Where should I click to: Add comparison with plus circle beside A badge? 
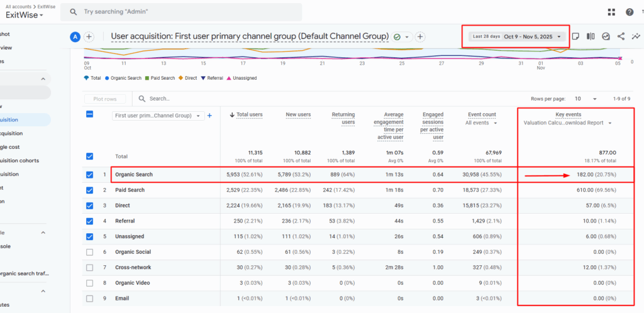tap(89, 37)
